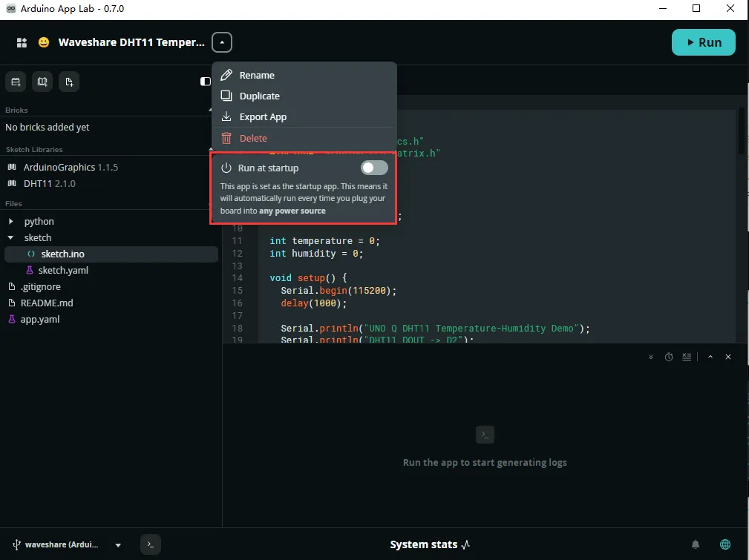Click the app.yaml flask icon
Image resolution: width=749 pixels, height=560 pixels.
click(x=12, y=319)
